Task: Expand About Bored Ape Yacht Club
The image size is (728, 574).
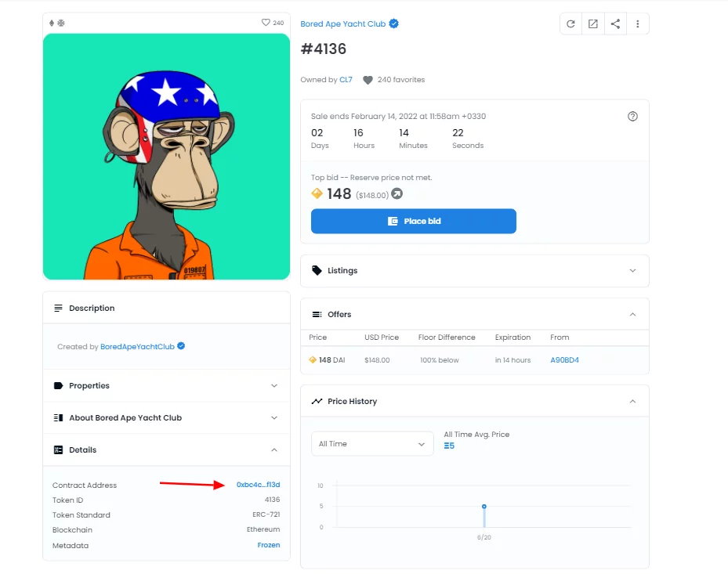Action: [166, 417]
